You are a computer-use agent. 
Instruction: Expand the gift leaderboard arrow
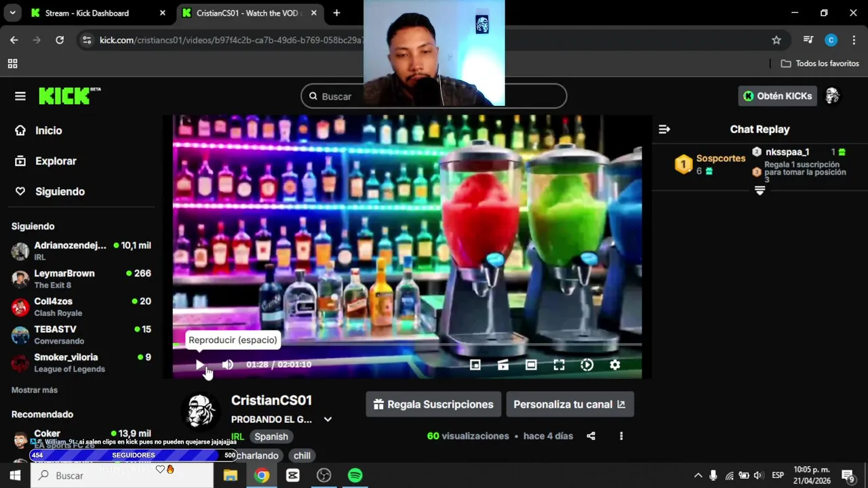759,191
